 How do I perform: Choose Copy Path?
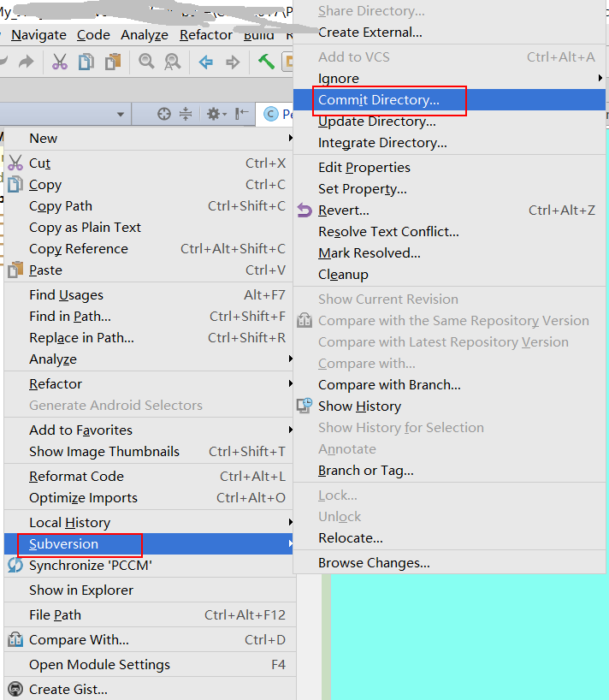[x=149, y=206]
